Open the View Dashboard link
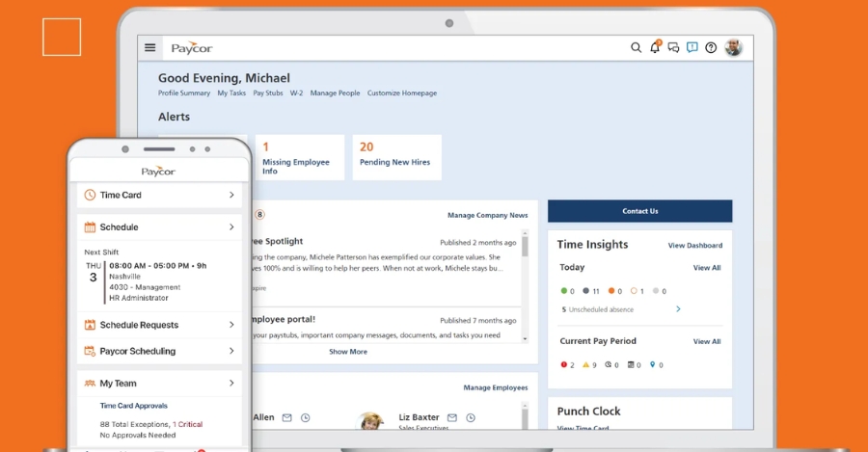Screen dimensions: 868x452 point(694,246)
